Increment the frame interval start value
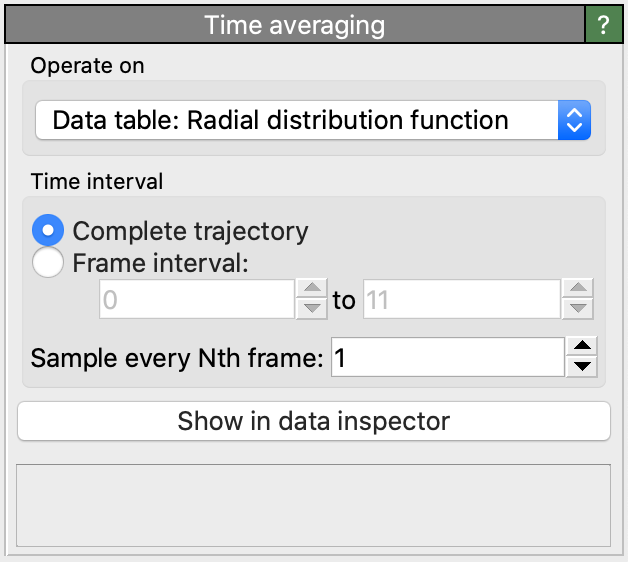The image size is (628, 562). 313,291
